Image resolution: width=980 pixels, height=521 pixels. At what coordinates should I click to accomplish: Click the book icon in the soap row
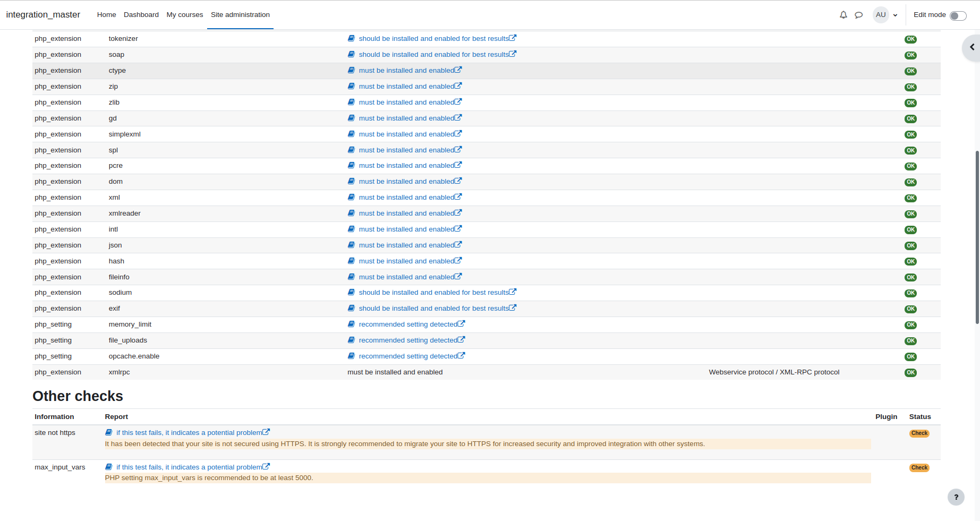point(351,54)
